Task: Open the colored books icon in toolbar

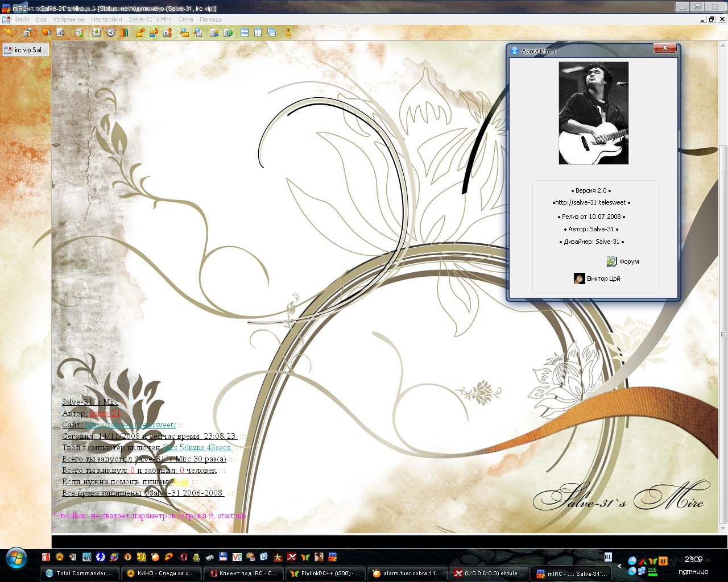Action: [x=124, y=33]
